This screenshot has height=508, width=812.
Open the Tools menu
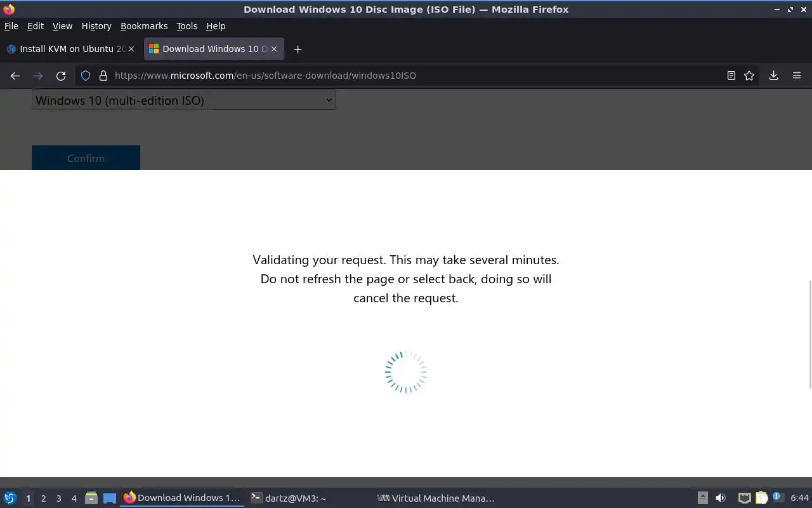[187, 26]
